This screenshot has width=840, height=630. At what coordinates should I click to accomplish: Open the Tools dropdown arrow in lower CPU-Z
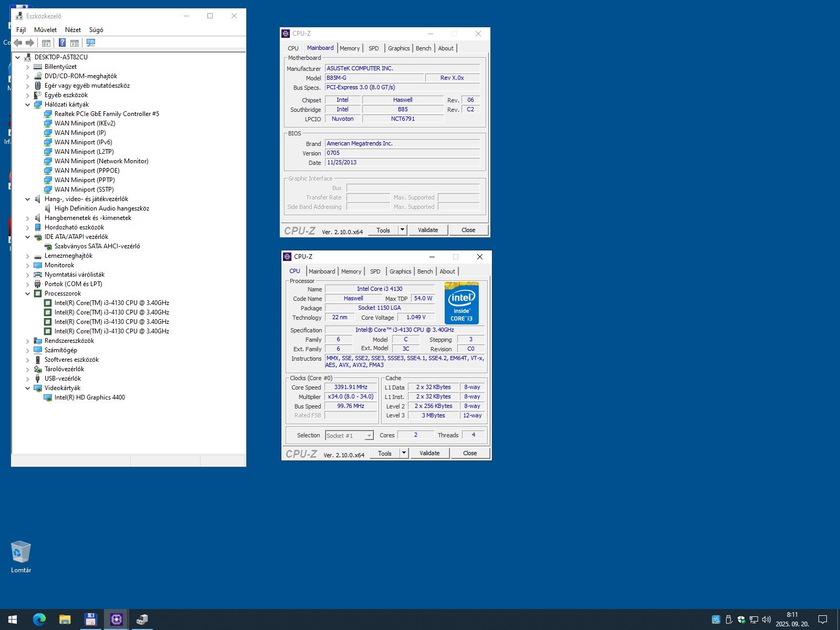click(x=404, y=453)
